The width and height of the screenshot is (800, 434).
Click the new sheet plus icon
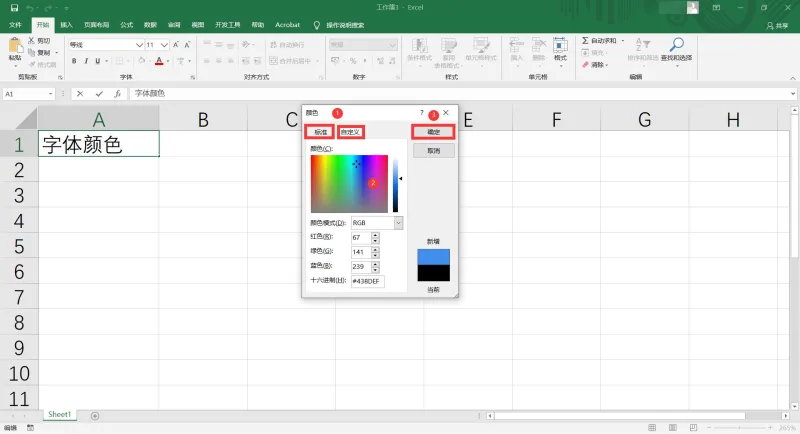[95, 416]
